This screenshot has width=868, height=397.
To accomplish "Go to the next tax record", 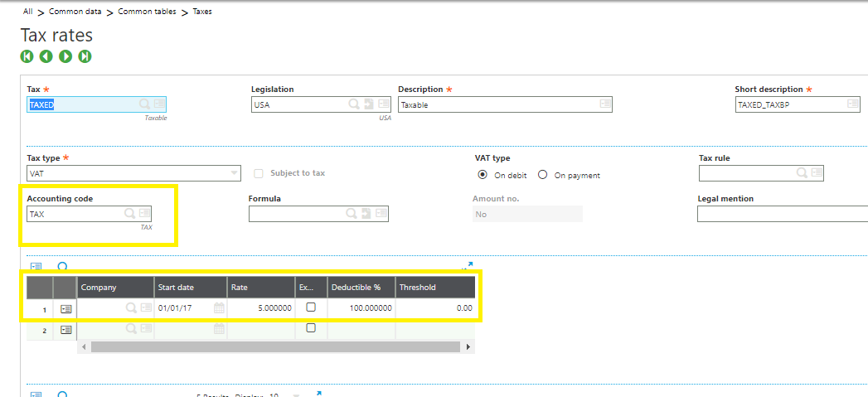I will [65, 56].
